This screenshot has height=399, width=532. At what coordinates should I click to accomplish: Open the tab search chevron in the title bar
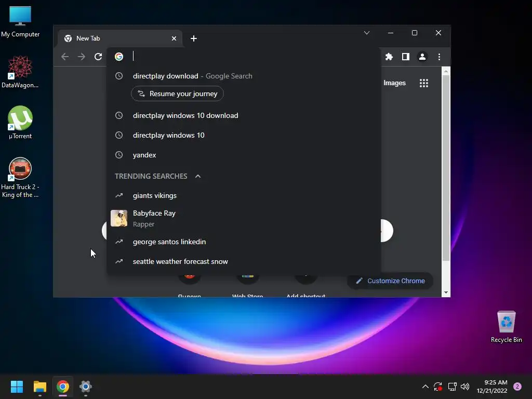click(367, 33)
